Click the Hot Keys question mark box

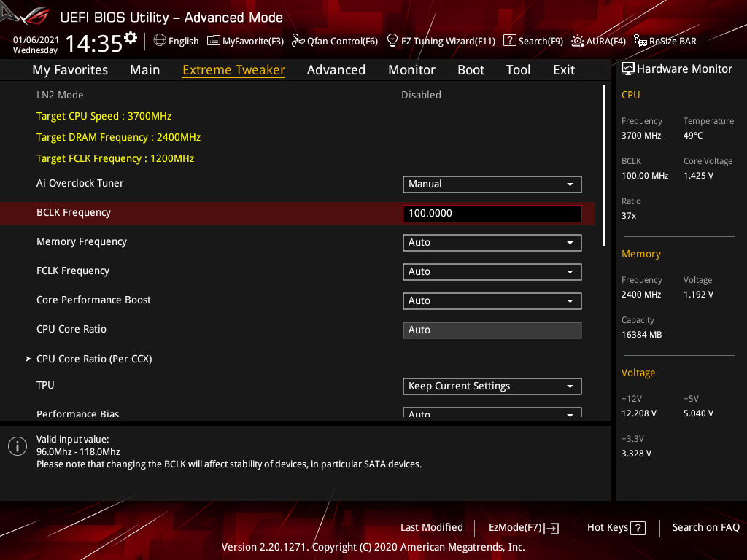pyautogui.click(x=638, y=528)
